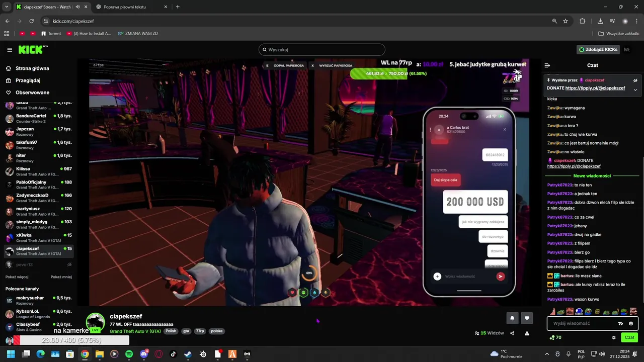
Task: Open the ZMIANA WAGI ZD bookmark
Action: tap(138, 34)
